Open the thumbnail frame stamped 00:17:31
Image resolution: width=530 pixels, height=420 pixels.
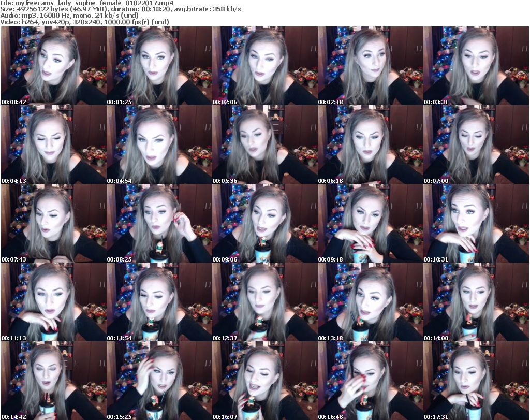pos(476,381)
